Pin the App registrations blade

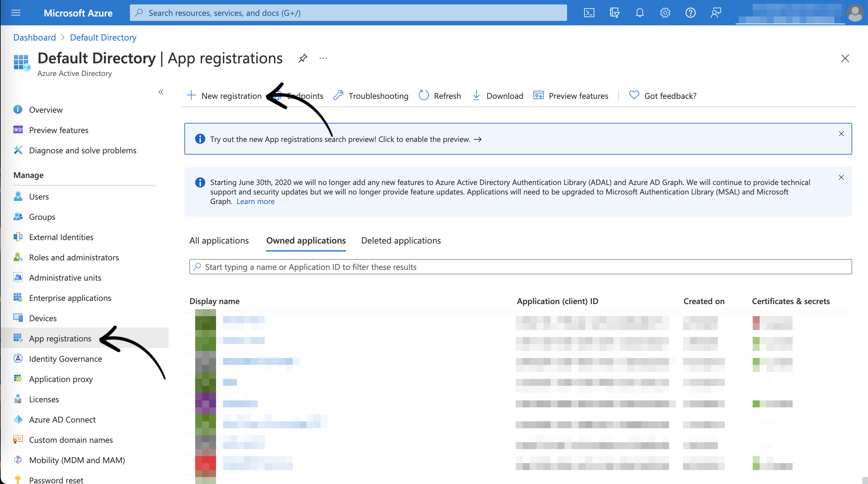303,58
